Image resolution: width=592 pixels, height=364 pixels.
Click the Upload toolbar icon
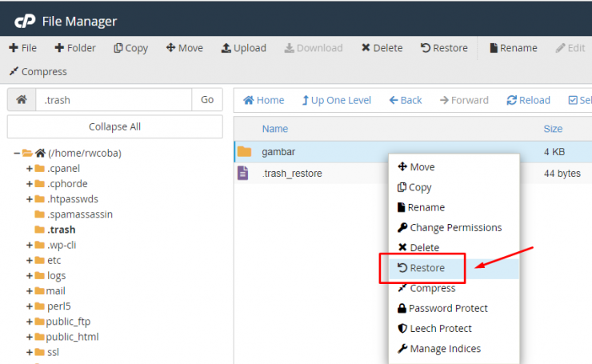226,48
